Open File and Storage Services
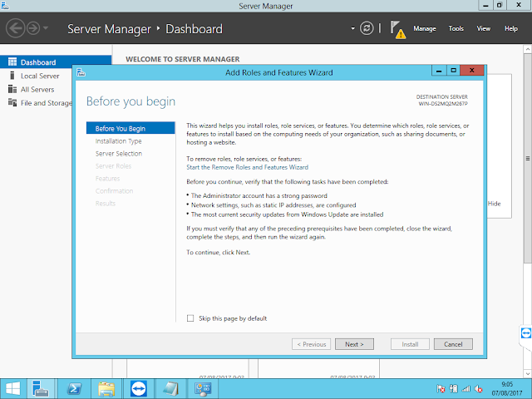This screenshot has height=399, width=532. click(x=47, y=103)
